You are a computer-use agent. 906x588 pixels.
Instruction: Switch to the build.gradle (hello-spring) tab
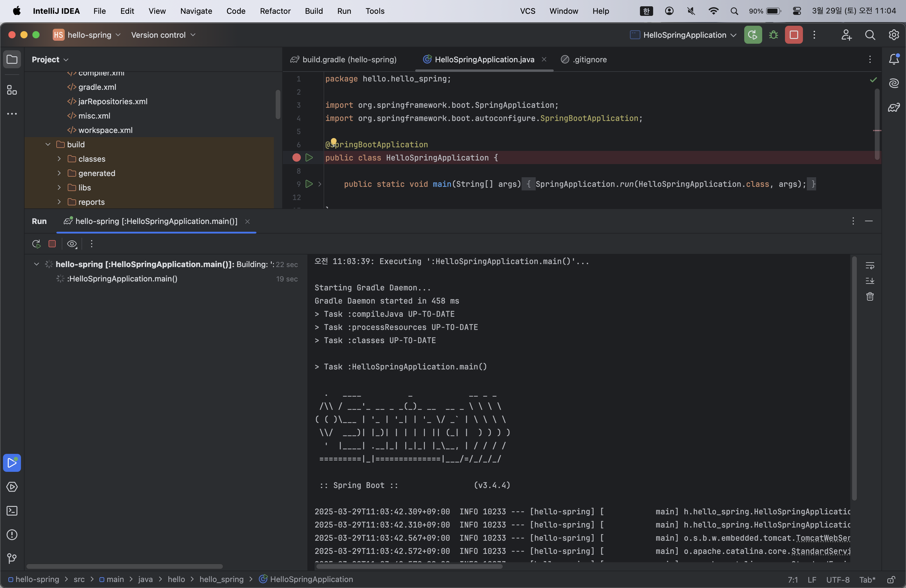344,59
